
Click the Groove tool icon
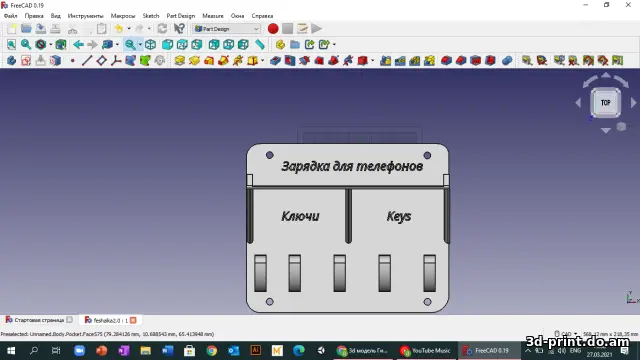point(304,61)
